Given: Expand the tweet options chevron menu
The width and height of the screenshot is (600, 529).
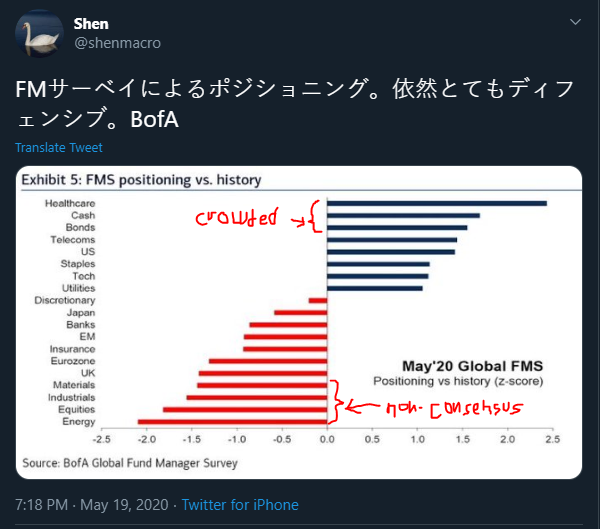Looking at the screenshot, I should click(x=575, y=22).
